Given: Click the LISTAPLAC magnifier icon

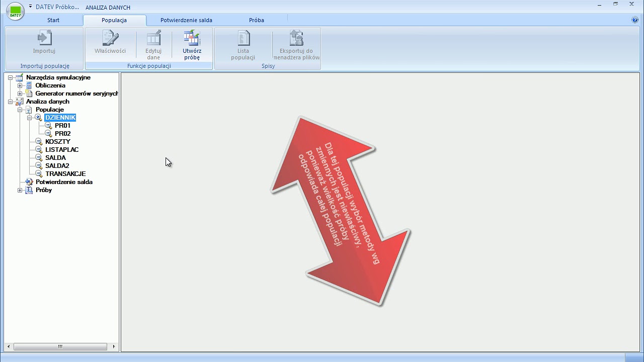Looking at the screenshot, I should click(x=39, y=150).
